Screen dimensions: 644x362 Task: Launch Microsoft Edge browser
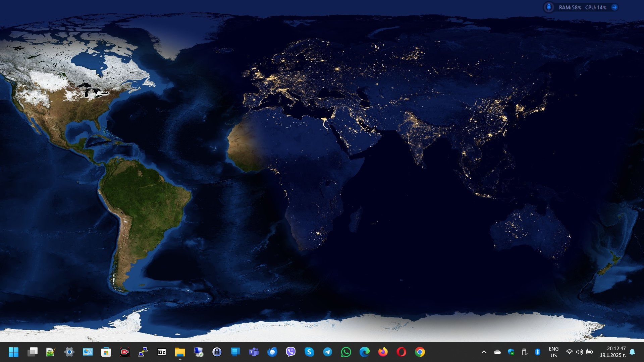click(365, 352)
